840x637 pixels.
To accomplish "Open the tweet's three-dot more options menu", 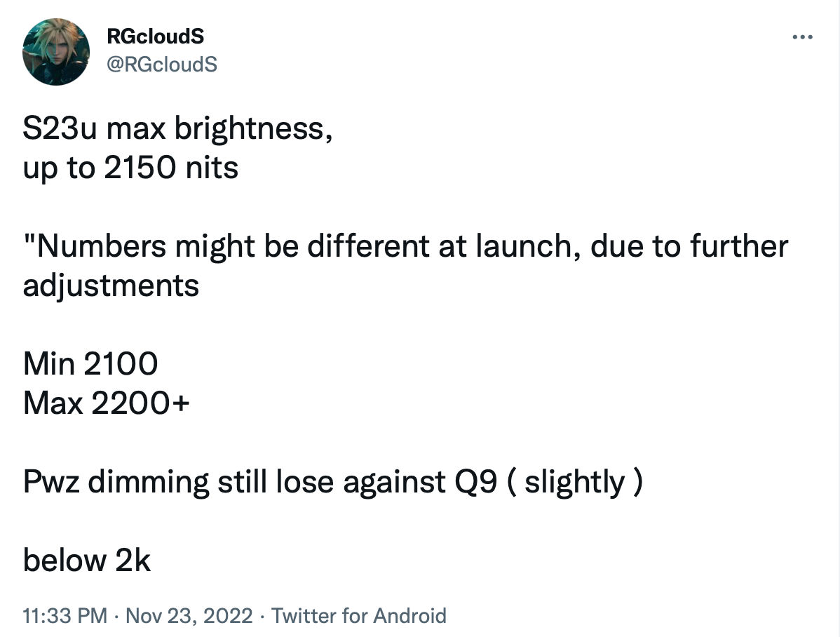I will (x=802, y=37).
